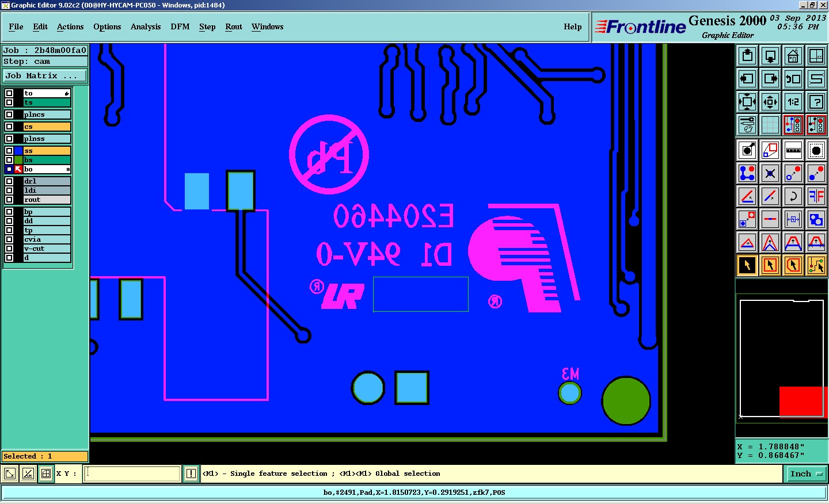This screenshot has width=829, height=504.
Task: Click the pan up view icon
Action: tap(747, 56)
